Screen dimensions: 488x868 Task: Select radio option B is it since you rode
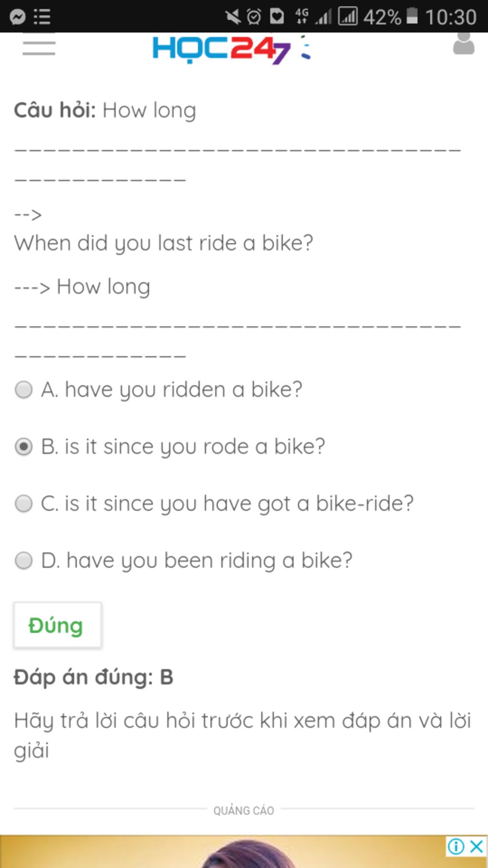click(23, 447)
